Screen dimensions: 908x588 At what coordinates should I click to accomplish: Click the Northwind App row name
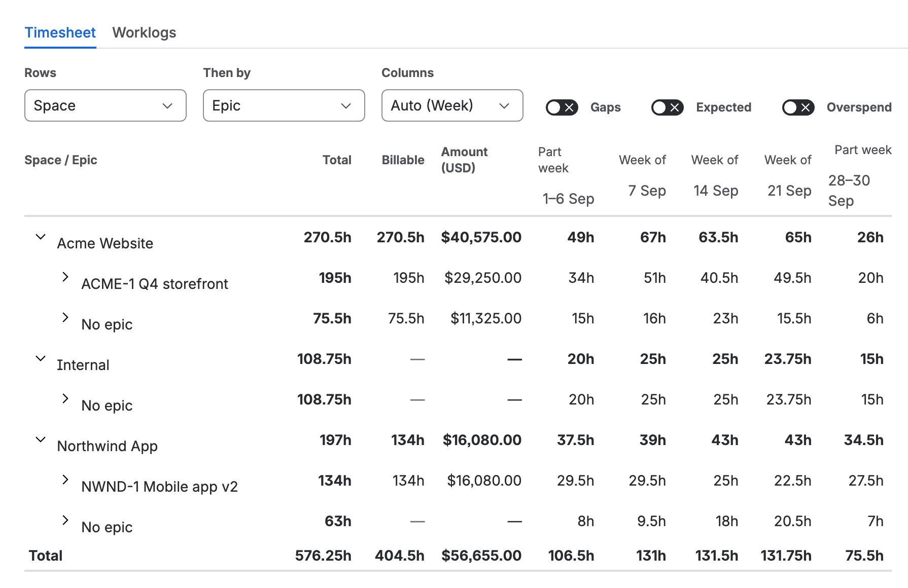point(107,446)
